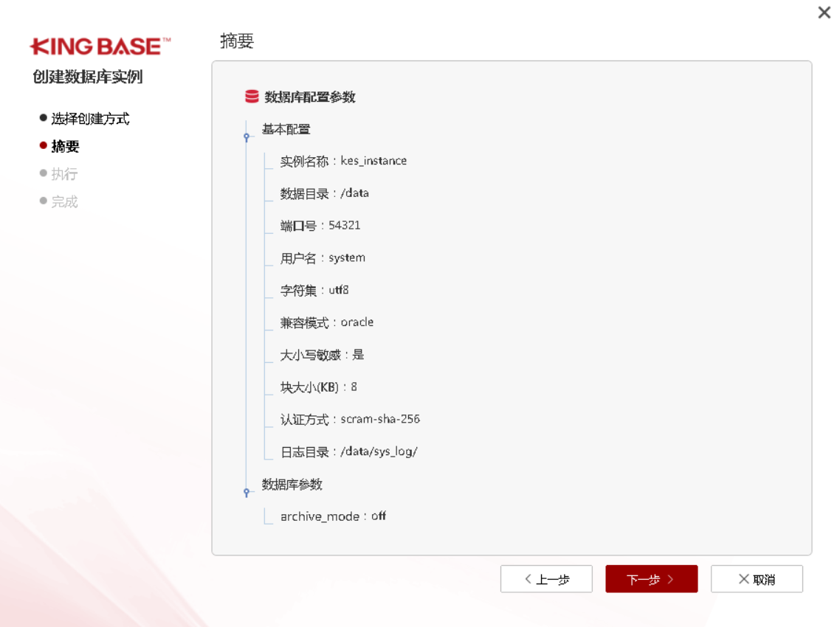Select the 数据目录 /data entry
The image size is (840, 627).
(x=324, y=193)
